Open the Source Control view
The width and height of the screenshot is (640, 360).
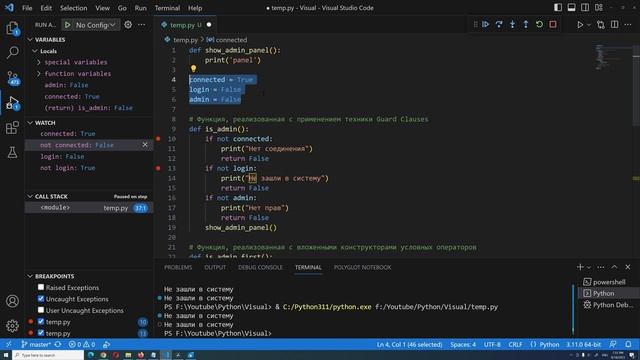click(12, 77)
